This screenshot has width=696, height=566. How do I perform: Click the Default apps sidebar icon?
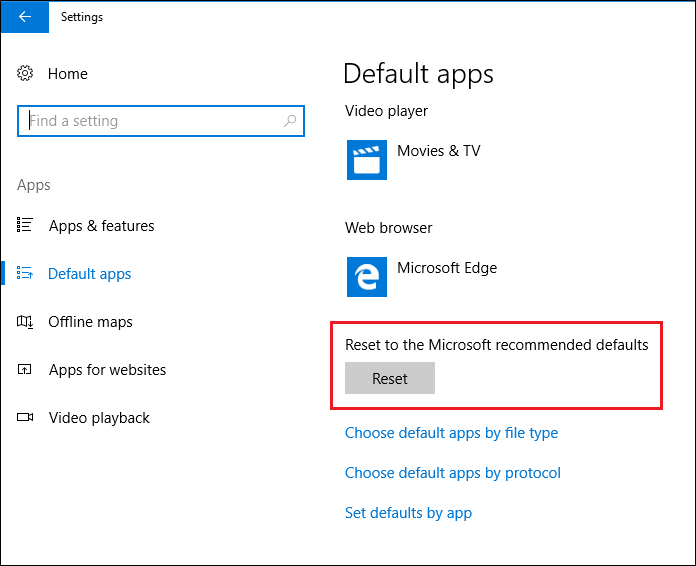pyautogui.click(x=25, y=273)
